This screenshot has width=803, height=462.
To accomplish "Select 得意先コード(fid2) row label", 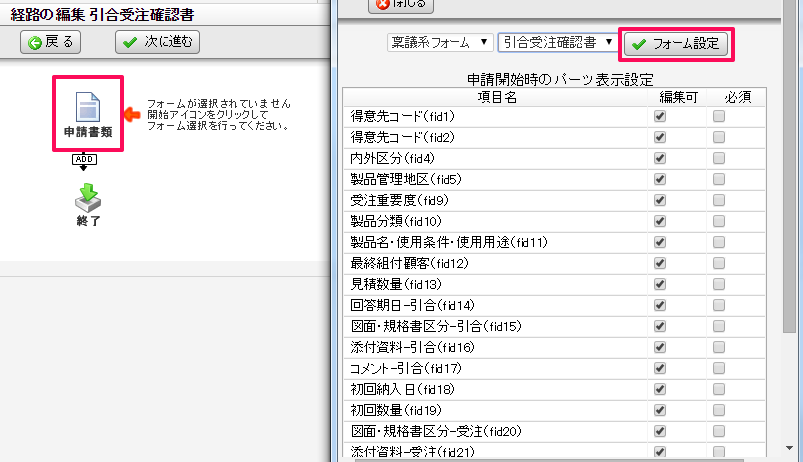I will (x=403, y=137).
